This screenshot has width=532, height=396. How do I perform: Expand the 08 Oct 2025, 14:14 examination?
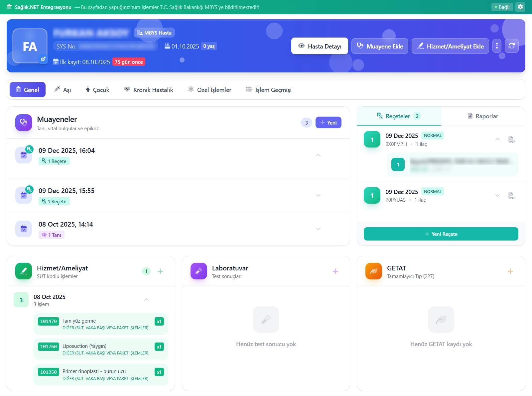318,229
